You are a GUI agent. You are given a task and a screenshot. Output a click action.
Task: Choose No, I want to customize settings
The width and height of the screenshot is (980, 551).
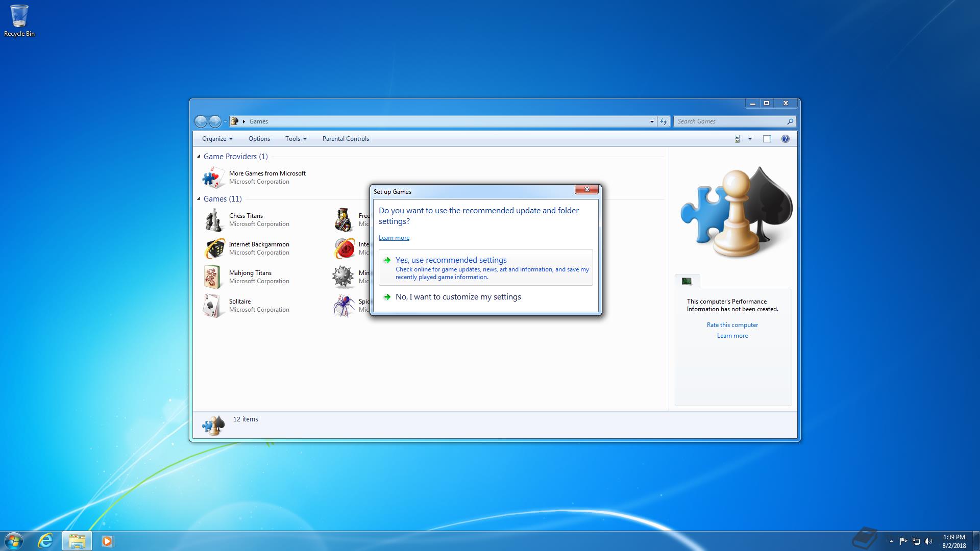[485, 297]
